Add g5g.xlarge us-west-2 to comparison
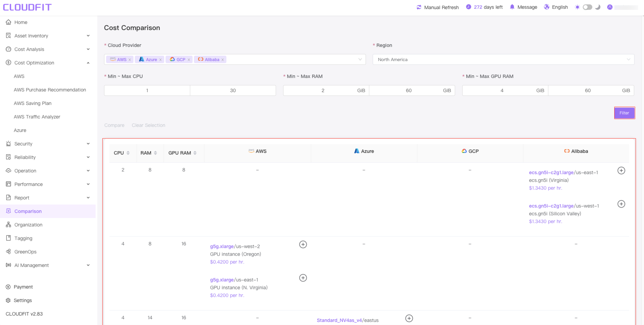 coord(303,244)
